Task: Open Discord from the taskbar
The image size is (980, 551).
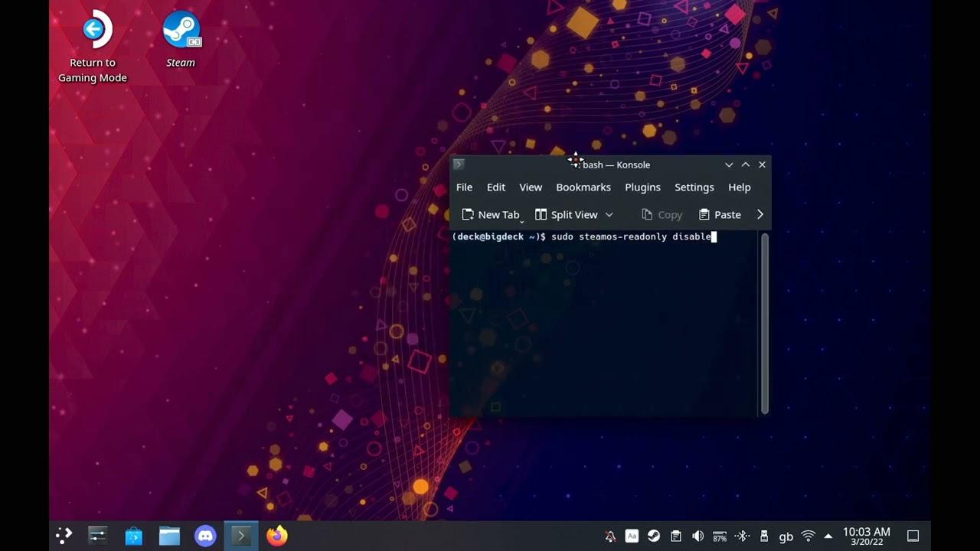Action: point(205,536)
